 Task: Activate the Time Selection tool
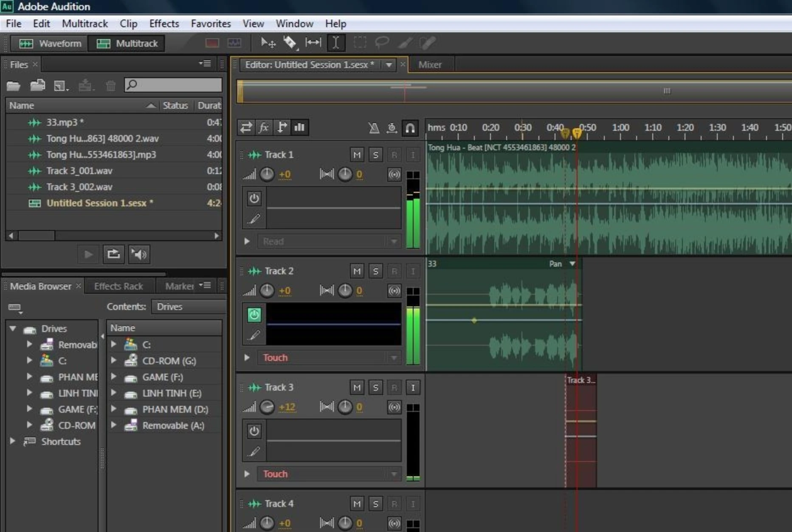[x=335, y=43]
